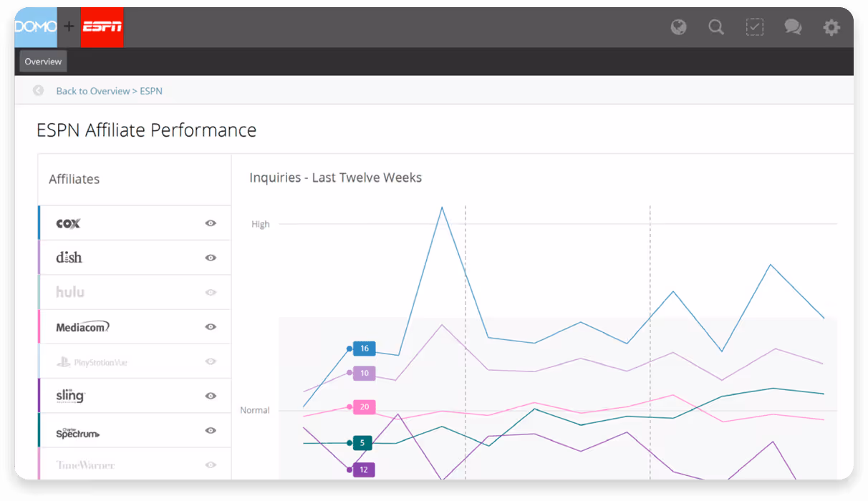The image size is (868, 501).
Task: Toggle visibility of Cox affiliate
Action: pyautogui.click(x=211, y=223)
